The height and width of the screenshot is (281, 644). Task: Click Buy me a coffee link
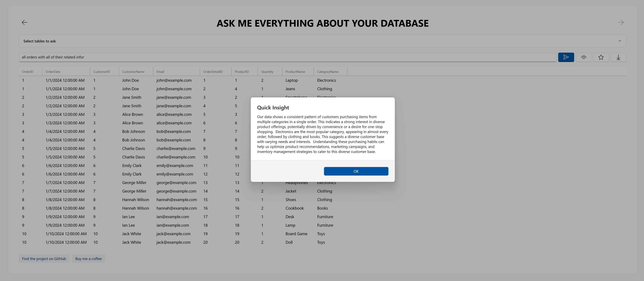click(88, 258)
